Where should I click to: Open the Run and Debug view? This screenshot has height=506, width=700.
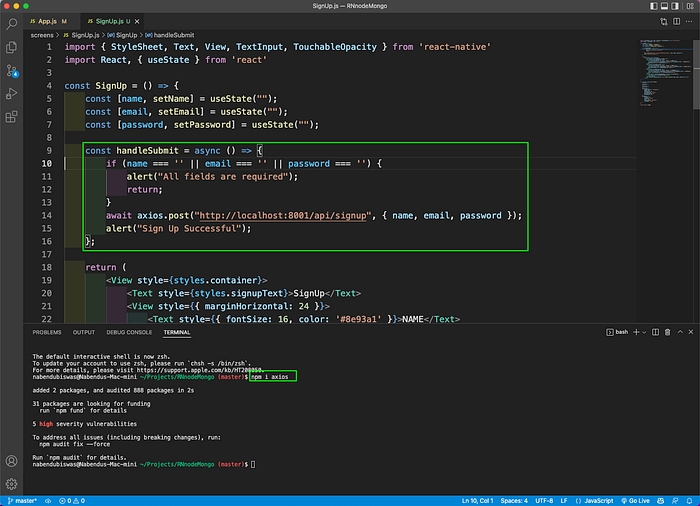point(12,94)
